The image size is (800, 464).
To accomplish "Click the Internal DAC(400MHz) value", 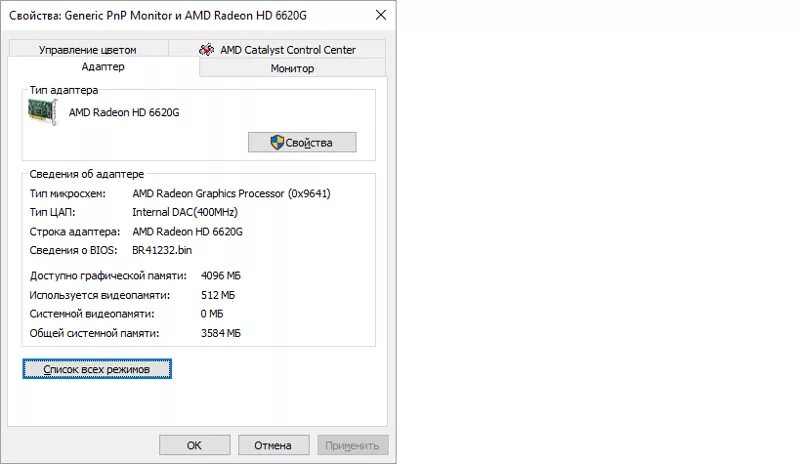I will (x=185, y=212).
